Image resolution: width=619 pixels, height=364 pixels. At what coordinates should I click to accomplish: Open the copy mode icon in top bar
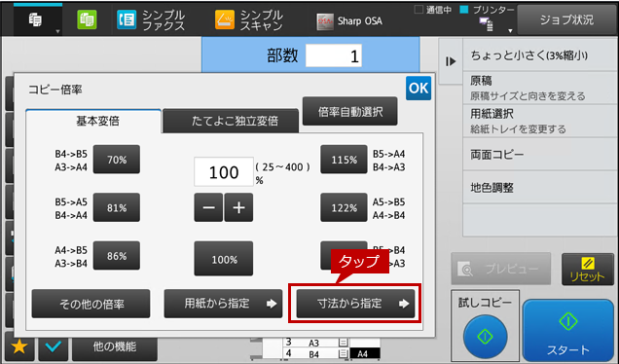38,19
